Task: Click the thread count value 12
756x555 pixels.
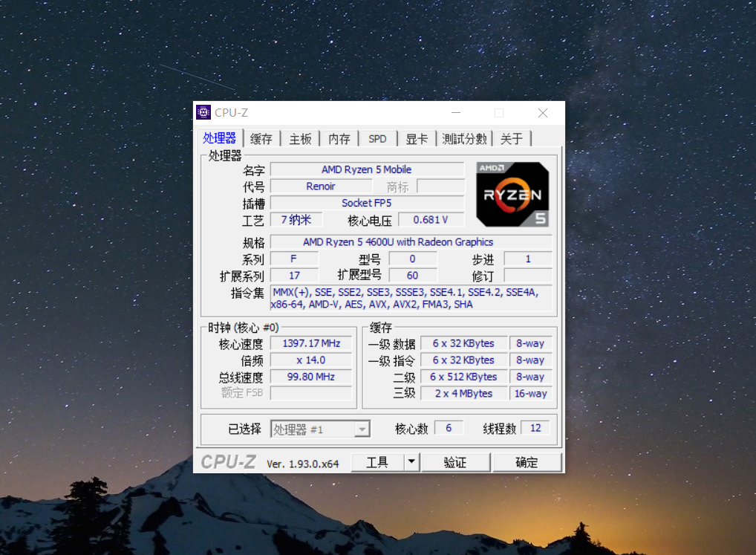Action: 535,428
